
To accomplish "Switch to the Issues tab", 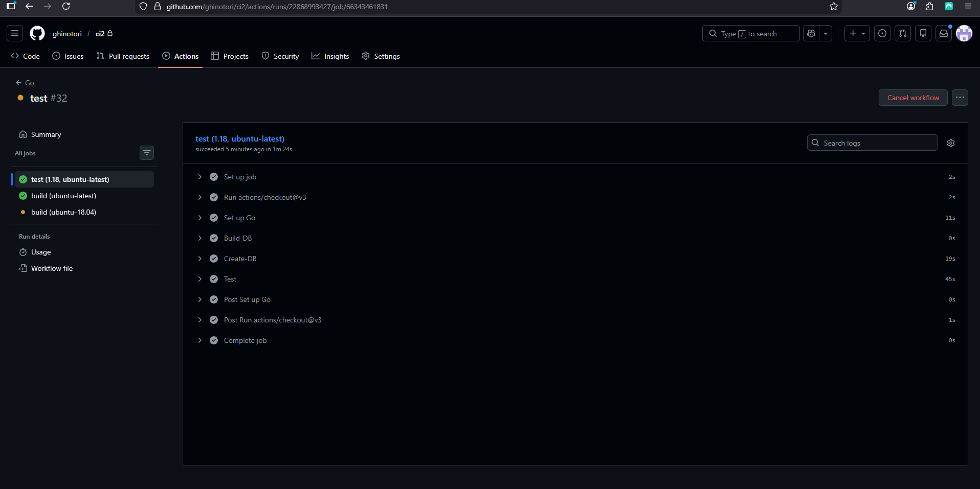I will (68, 56).
